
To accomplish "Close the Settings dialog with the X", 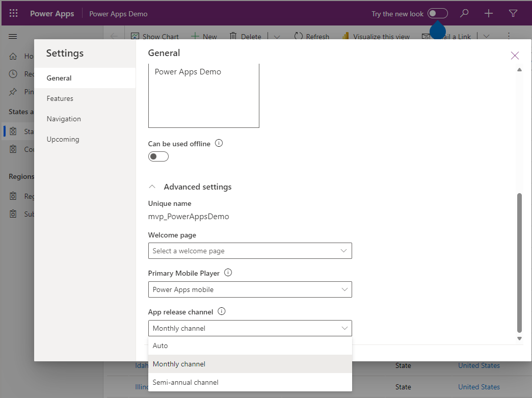I will tap(515, 56).
